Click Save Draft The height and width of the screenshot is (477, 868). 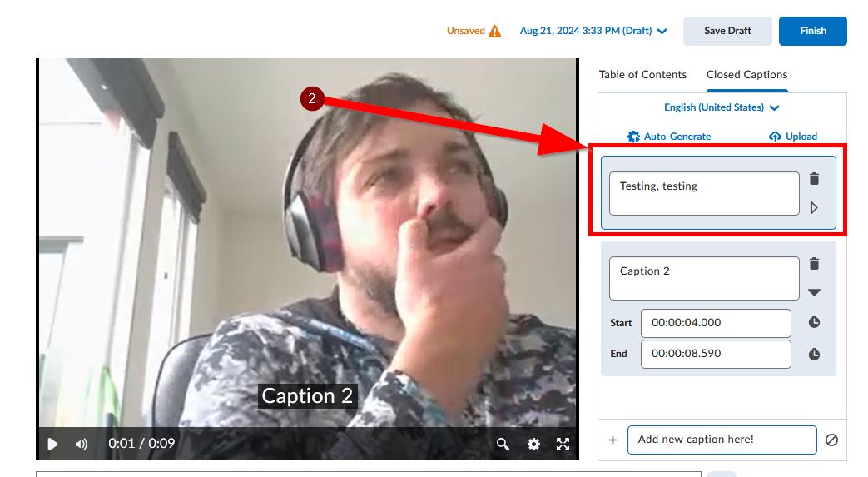(727, 31)
